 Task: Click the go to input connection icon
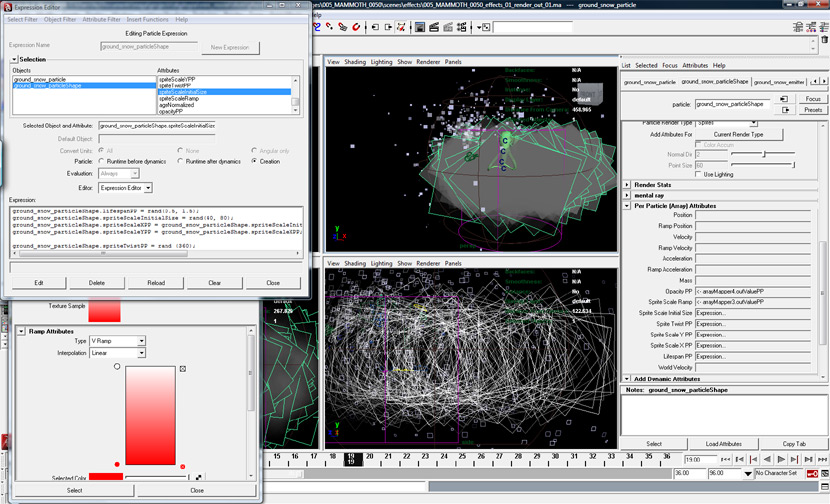(x=786, y=98)
